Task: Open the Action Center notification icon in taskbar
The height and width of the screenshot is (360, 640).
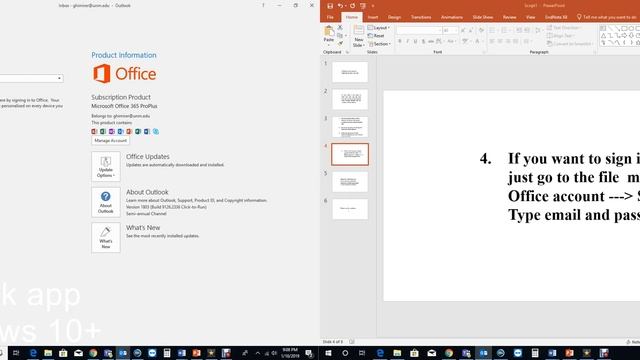Action: coord(309,353)
